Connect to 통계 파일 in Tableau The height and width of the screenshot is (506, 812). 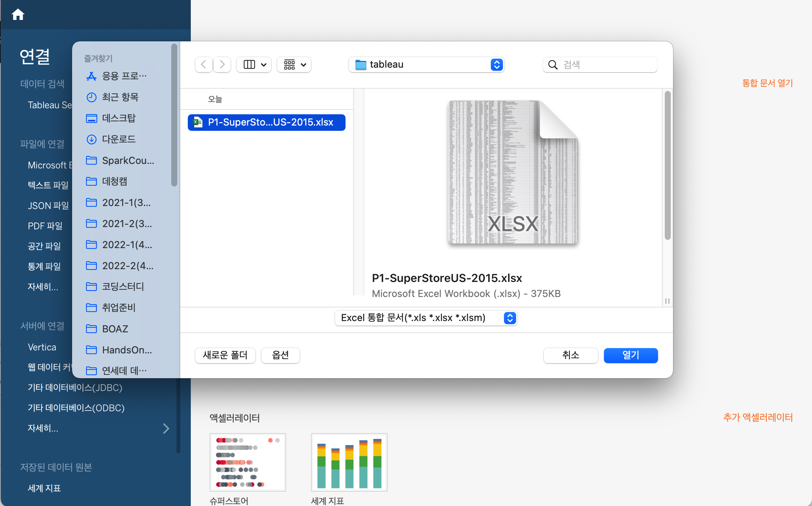point(44,267)
